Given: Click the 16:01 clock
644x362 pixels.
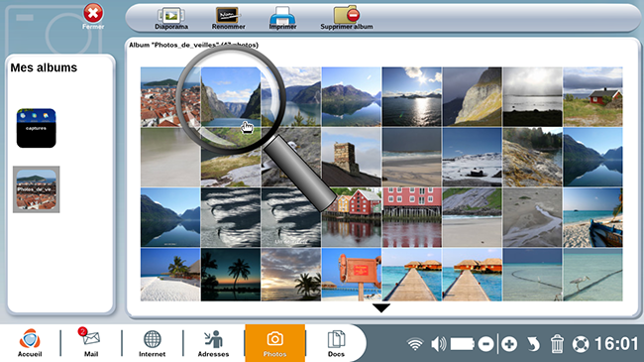Looking at the screenshot, I should pos(616,344).
